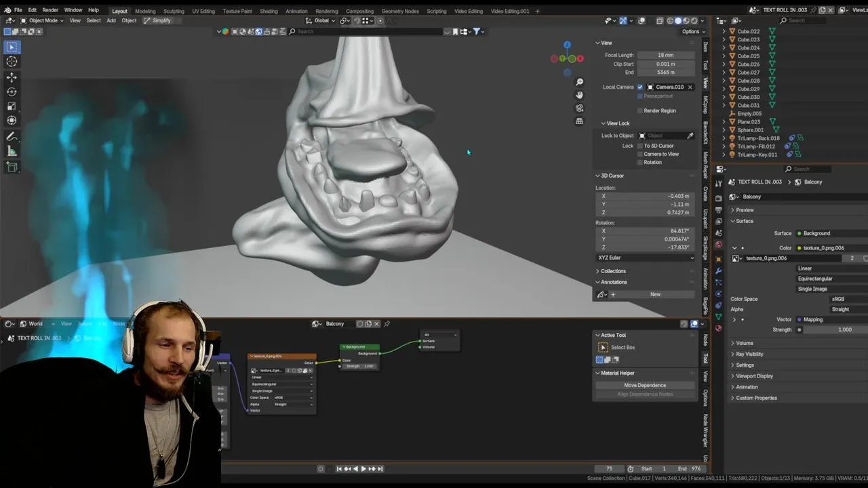Toggle pin icon beside Balcony in node editor

click(387, 324)
